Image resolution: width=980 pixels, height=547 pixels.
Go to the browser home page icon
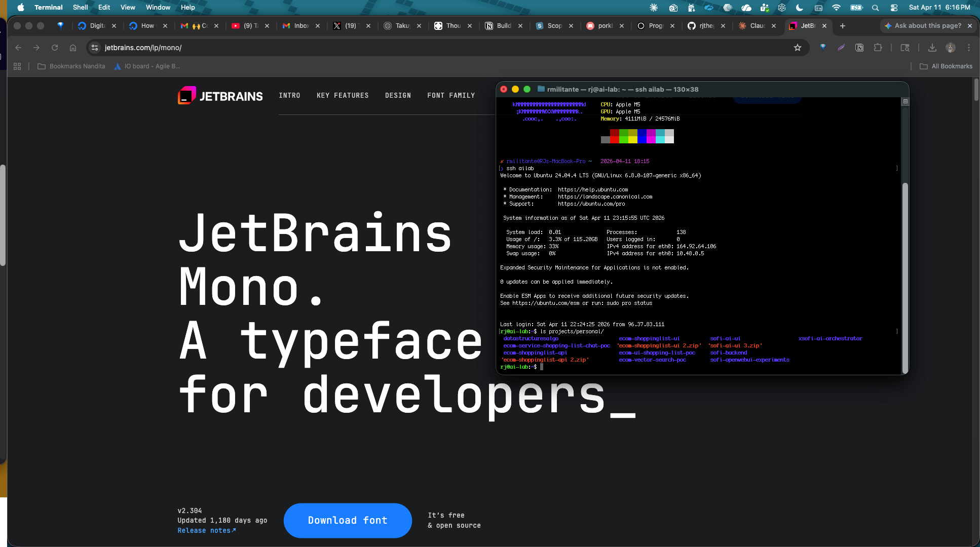[x=73, y=48]
